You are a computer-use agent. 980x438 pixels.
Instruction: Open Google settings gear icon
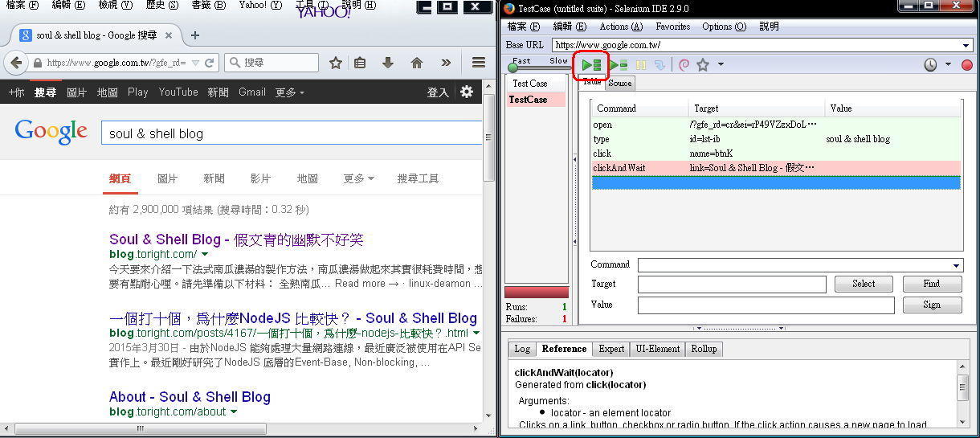point(467,92)
